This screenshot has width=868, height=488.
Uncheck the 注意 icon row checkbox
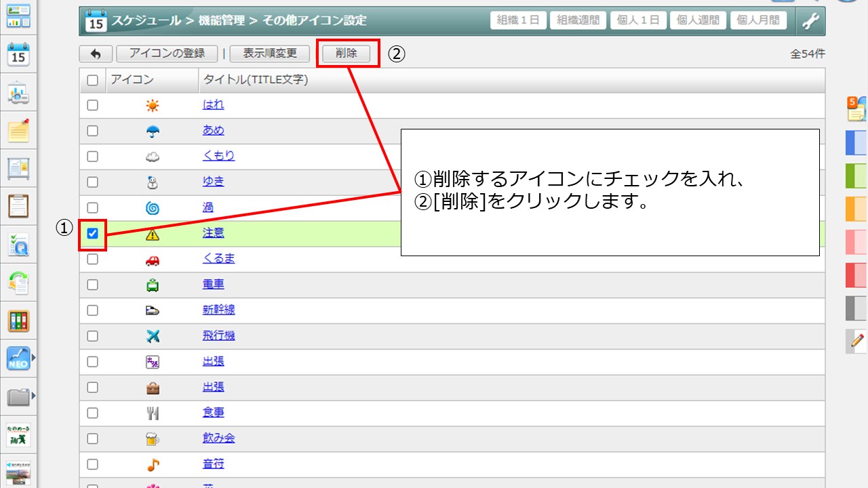(x=93, y=234)
